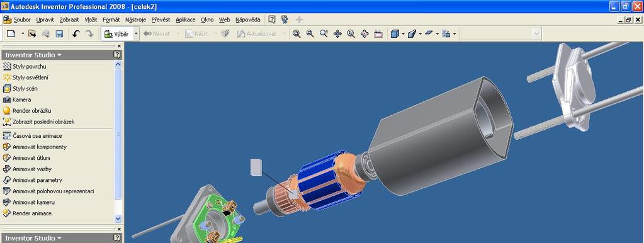Click the panel scrollbar up arrow

pyautogui.click(x=118, y=64)
